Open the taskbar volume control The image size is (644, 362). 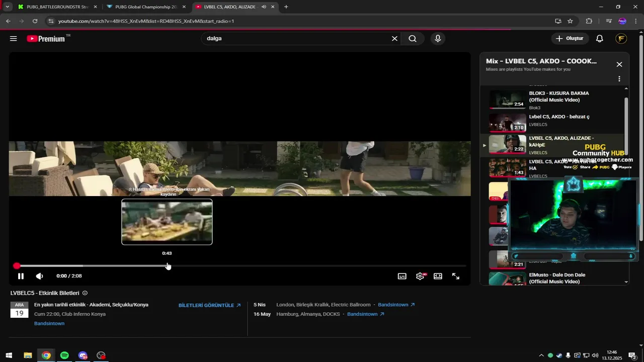[x=595, y=355]
